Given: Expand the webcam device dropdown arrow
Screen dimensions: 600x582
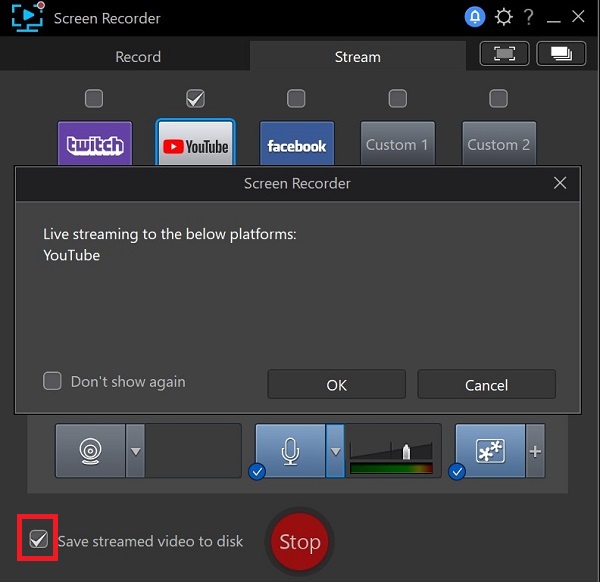Looking at the screenshot, I should pyautogui.click(x=135, y=451).
